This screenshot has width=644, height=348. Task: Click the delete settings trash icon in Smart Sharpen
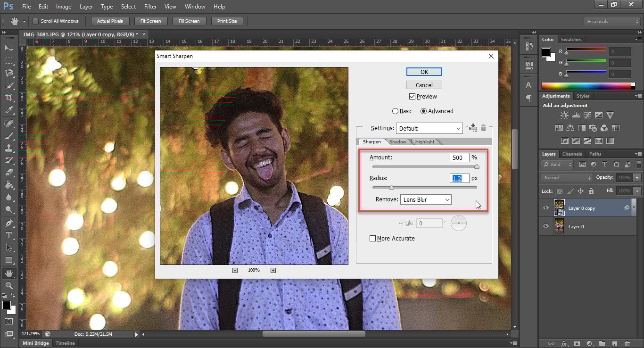483,128
